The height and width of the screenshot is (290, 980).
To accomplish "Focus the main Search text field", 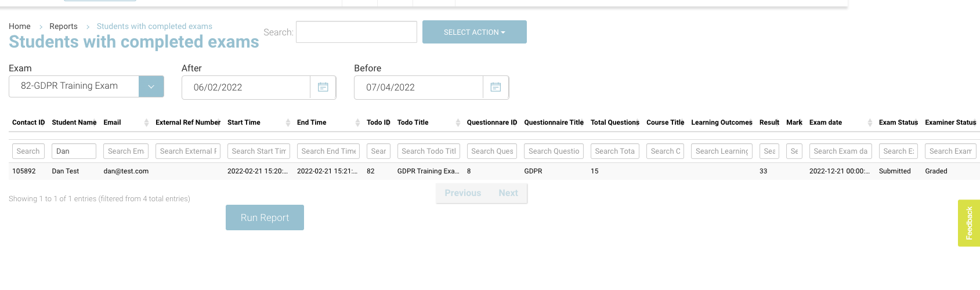I will (x=356, y=32).
